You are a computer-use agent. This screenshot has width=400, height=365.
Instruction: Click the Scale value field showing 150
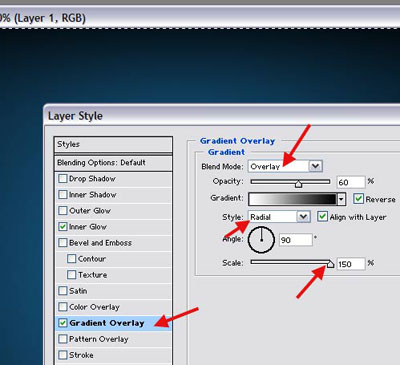coord(351,264)
